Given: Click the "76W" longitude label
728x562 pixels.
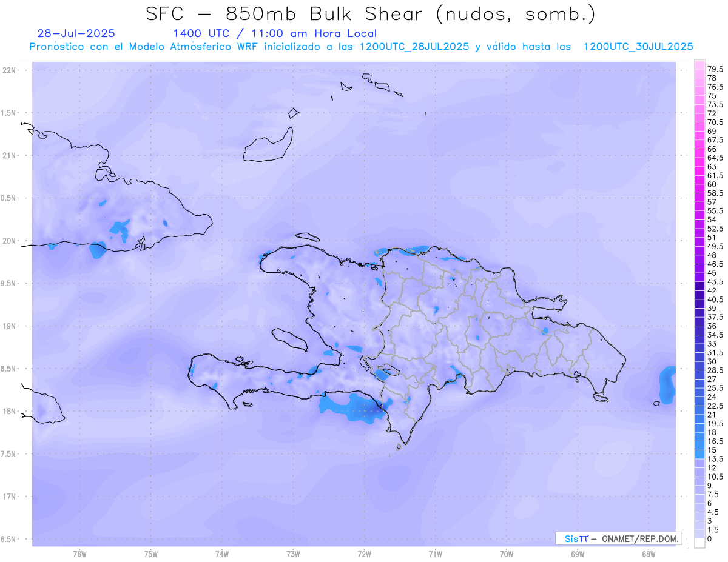Looking at the screenshot, I should (x=79, y=554).
